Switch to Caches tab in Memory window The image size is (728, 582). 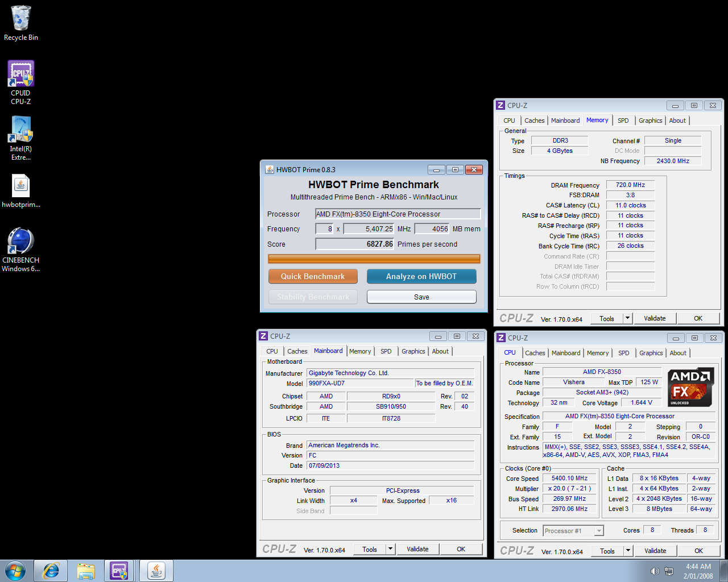[x=534, y=120]
